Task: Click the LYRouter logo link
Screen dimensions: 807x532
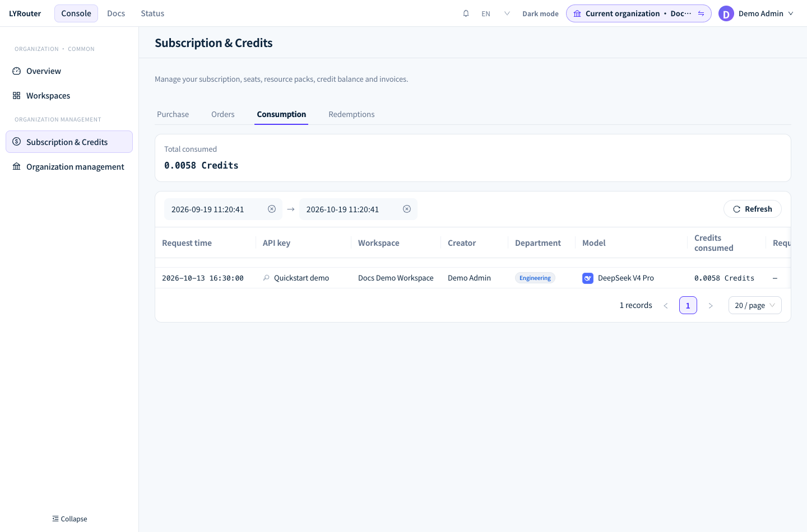Action: [x=25, y=13]
